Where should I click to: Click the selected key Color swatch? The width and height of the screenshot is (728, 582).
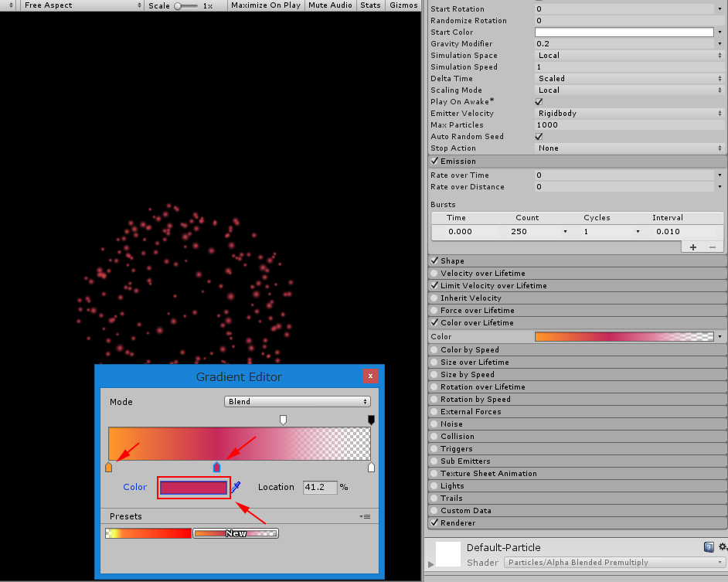194,487
